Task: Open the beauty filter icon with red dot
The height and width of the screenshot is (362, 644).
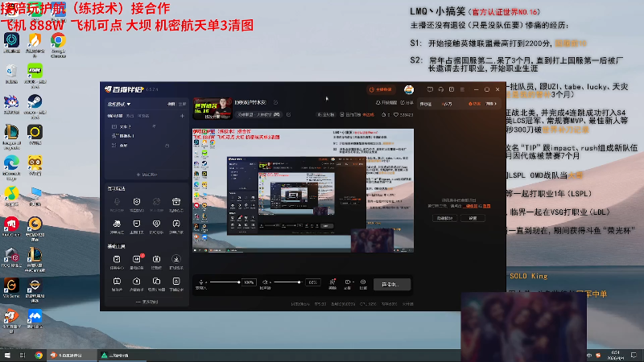Action: click(x=332, y=284)
